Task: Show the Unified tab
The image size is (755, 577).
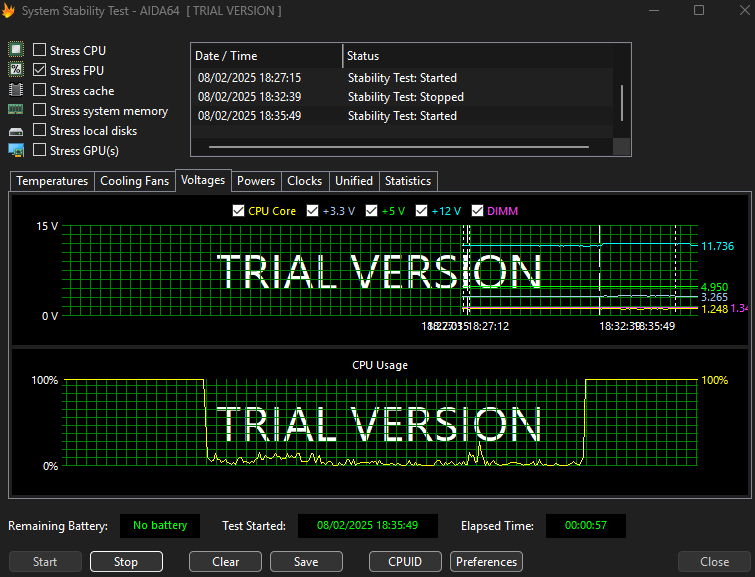Action: 354,181
